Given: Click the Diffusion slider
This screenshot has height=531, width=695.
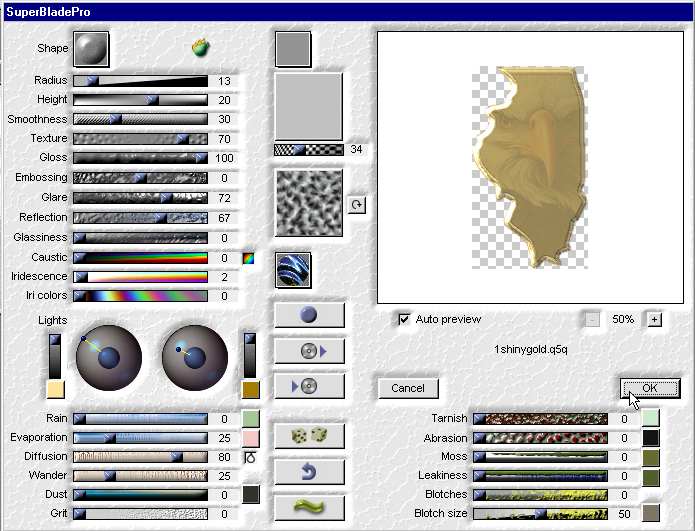Looking at the screenshot, I should 140,457.
